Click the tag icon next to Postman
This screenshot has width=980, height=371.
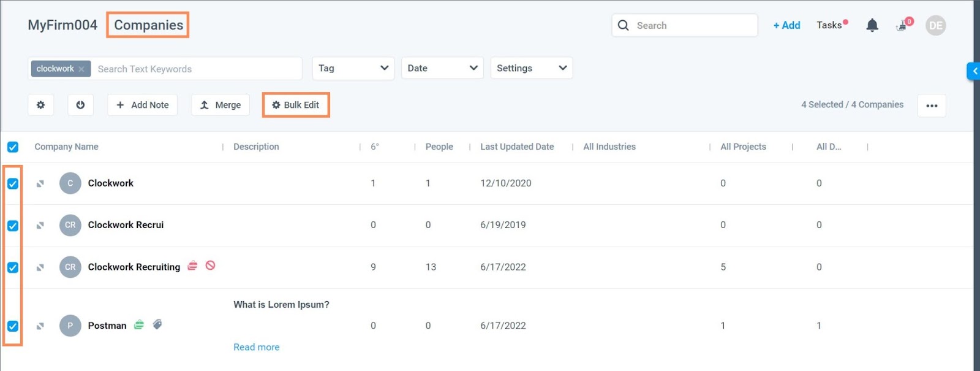[157, 324]
